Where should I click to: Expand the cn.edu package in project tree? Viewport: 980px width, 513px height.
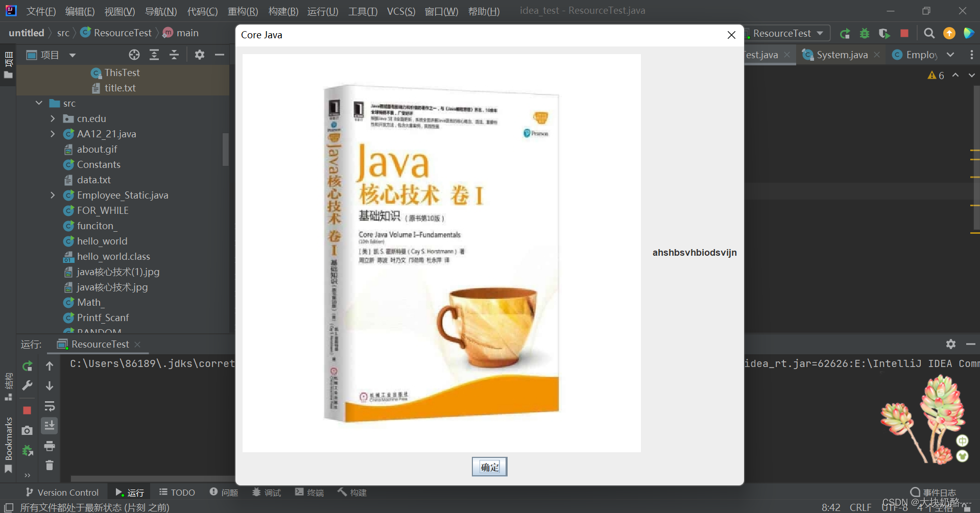53,118
